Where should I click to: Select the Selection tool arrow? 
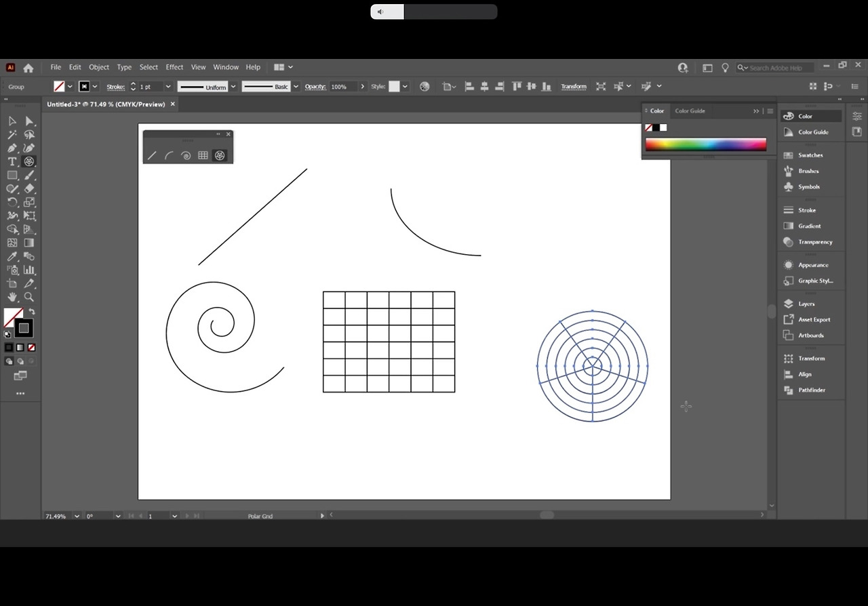click(x=12, y=121)
